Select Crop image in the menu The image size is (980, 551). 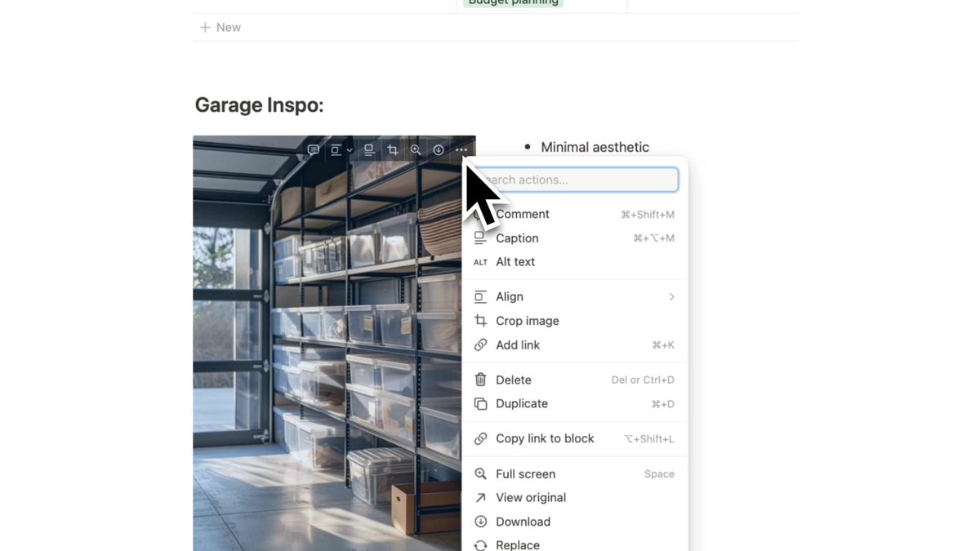coord(575,321)
